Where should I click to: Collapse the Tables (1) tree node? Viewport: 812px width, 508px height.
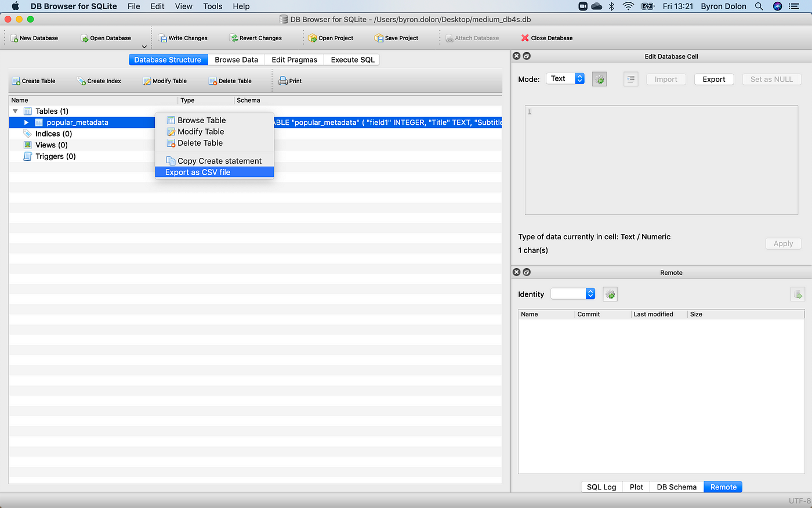point(16,111)
